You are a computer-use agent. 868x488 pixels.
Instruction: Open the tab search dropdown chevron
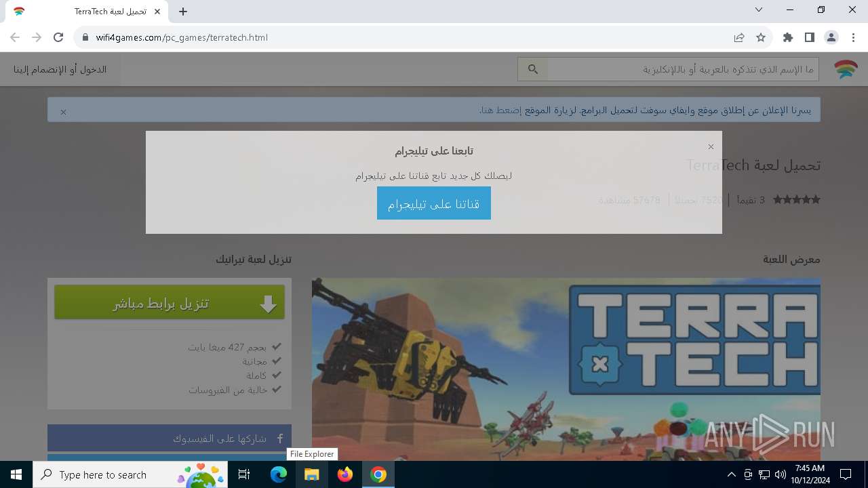[759, 10]
